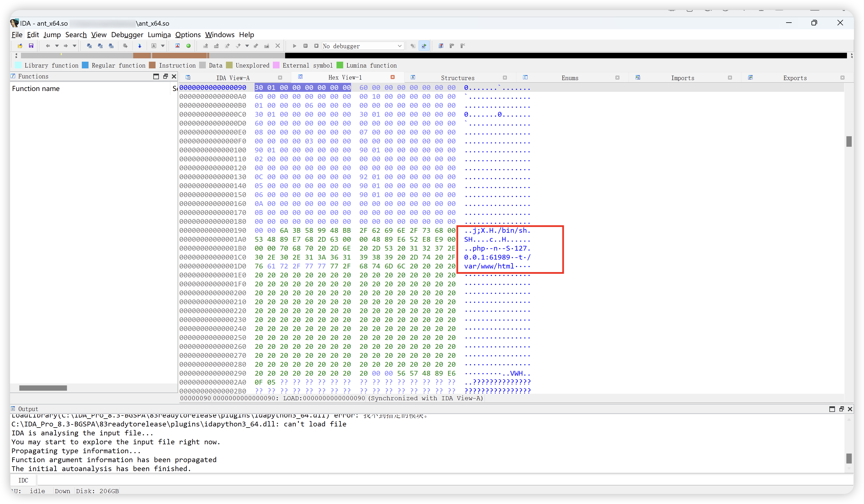Screen dimensions: 864x504
Task: Maximize the Output panel
Action: tap(832, 409)
